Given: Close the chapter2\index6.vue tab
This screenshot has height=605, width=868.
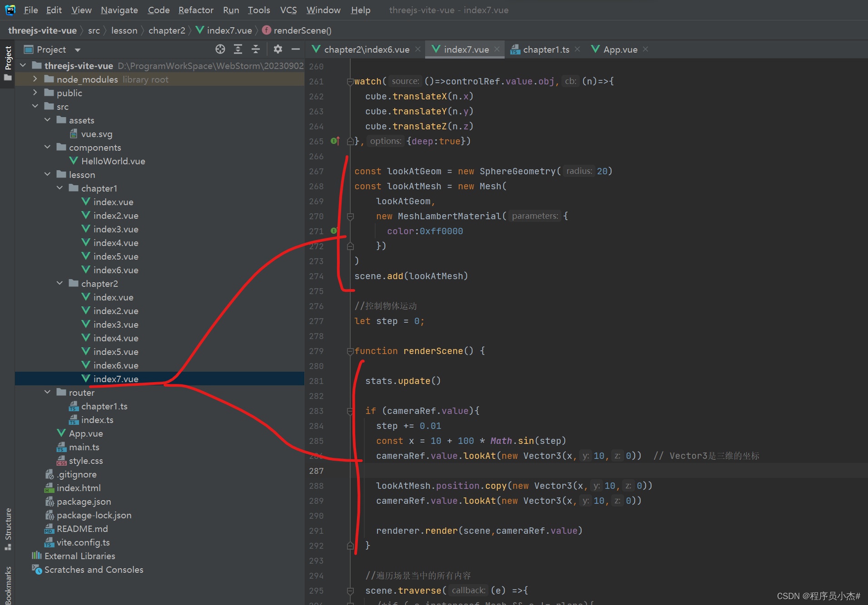Looking at the screenshot, I should (418, 49).
